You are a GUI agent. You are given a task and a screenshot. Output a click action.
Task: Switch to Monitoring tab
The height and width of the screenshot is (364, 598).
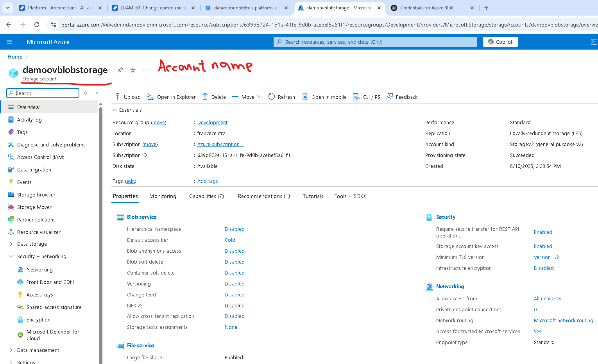click(163, 196)
